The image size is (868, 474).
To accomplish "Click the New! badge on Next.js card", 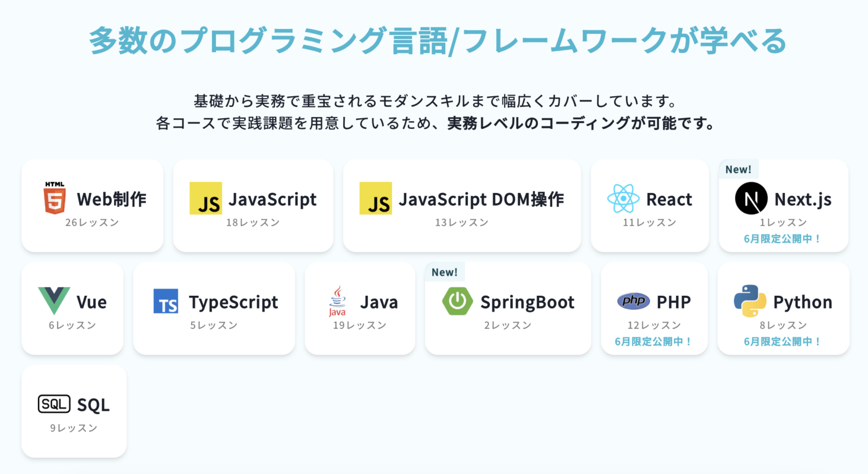I will click(739, 169).
